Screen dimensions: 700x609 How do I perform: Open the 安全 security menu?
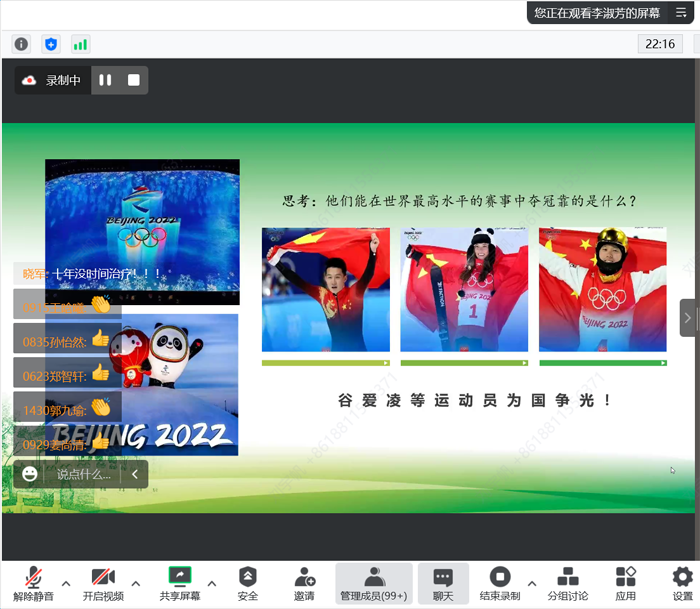(x=248, y=584)
